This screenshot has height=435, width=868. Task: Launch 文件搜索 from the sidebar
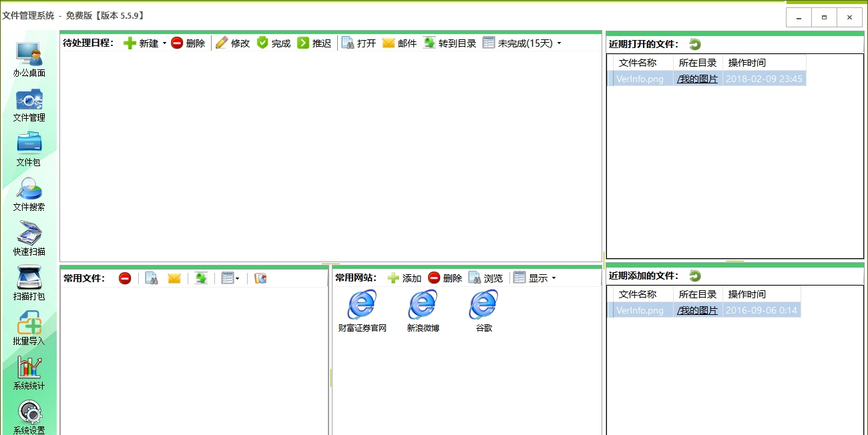click(x=28, y=197)
